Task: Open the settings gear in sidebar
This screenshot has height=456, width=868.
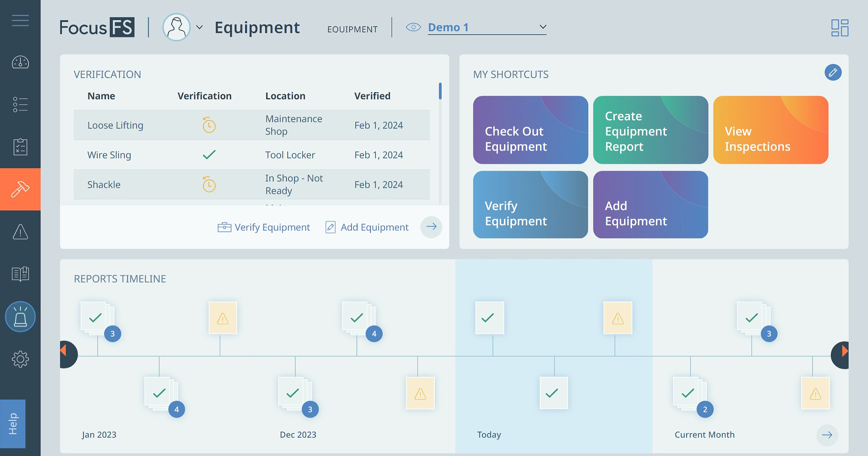Action: (20, 359)
